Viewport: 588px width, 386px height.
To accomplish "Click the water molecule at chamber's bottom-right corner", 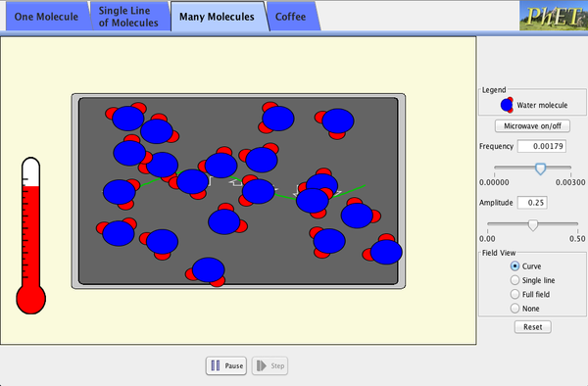I will click(x=383, y=250).
